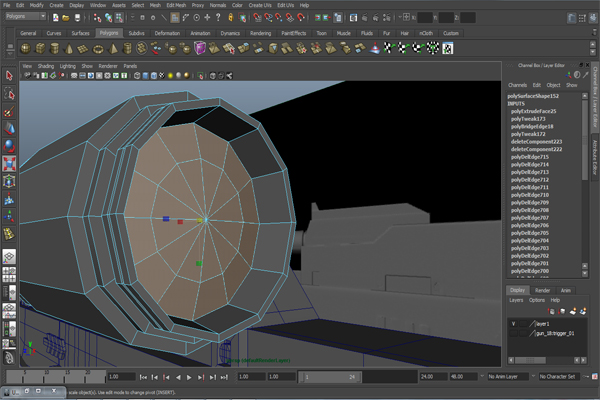The image size is (600, 400).
Task: Switch to four view layout
Action: pos(9,274)
